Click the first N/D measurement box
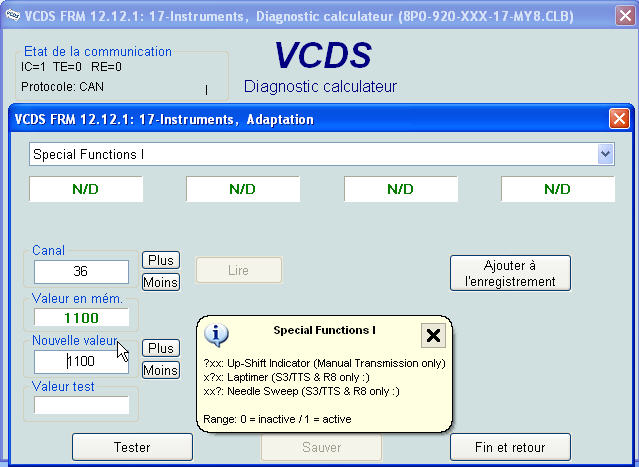The height and width of the screenshot is (467, 639). click(86, 189)
